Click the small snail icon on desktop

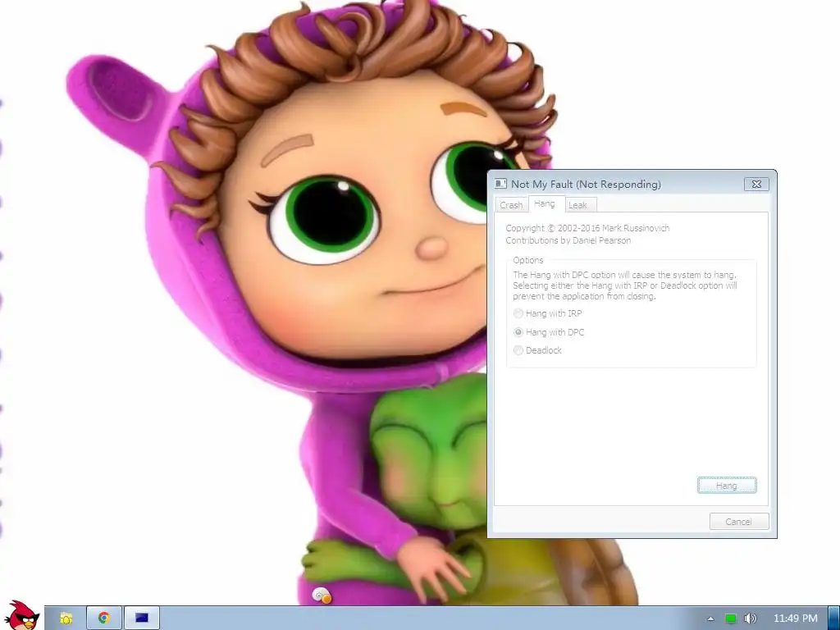tap(322, 596)
